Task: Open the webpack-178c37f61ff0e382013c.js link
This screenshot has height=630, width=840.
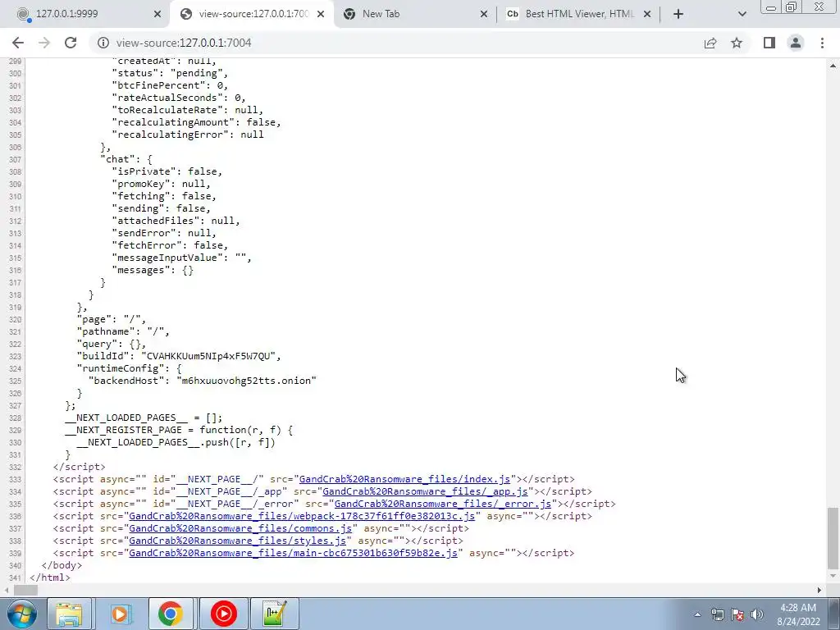Action: (x=302, y=517)
